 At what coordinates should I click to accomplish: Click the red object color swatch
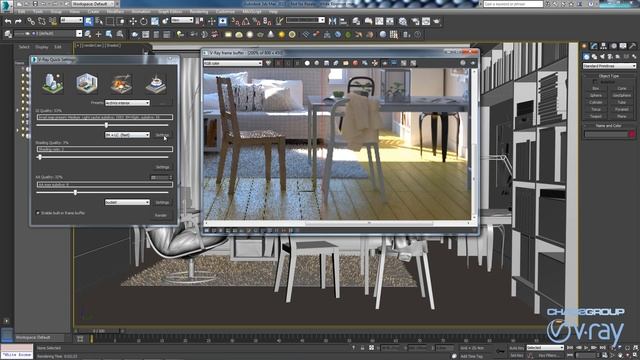tap(632, 134)
